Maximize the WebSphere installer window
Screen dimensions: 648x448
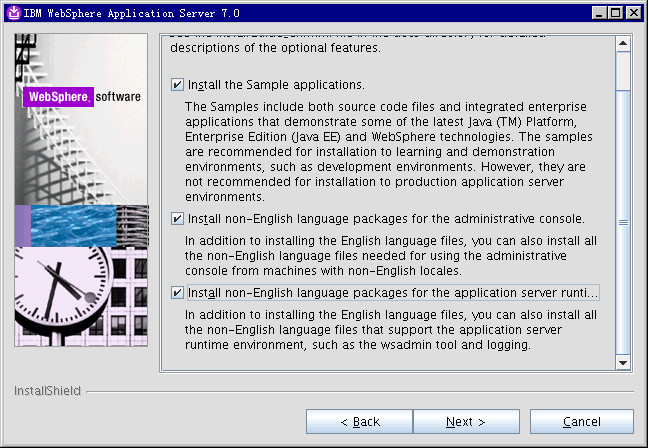click(615, 12)
